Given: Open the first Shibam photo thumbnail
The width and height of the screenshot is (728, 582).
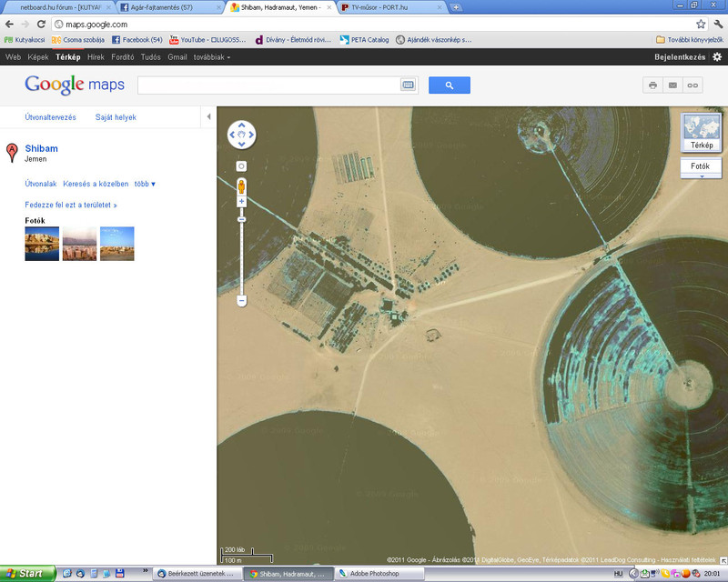Looking at the screenshot, I should click(42, 244).
